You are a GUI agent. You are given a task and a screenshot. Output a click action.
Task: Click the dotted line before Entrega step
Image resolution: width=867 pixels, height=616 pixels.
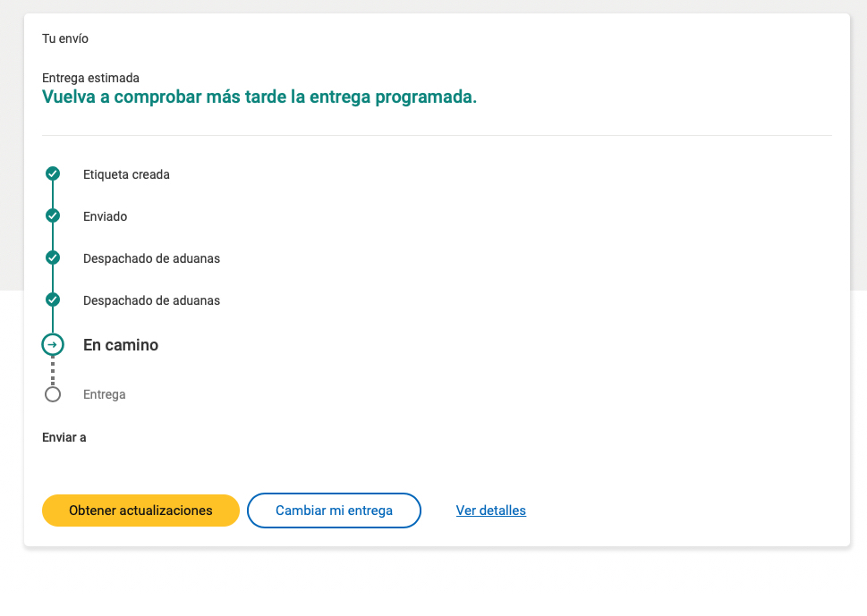click(x=52, y=369)
